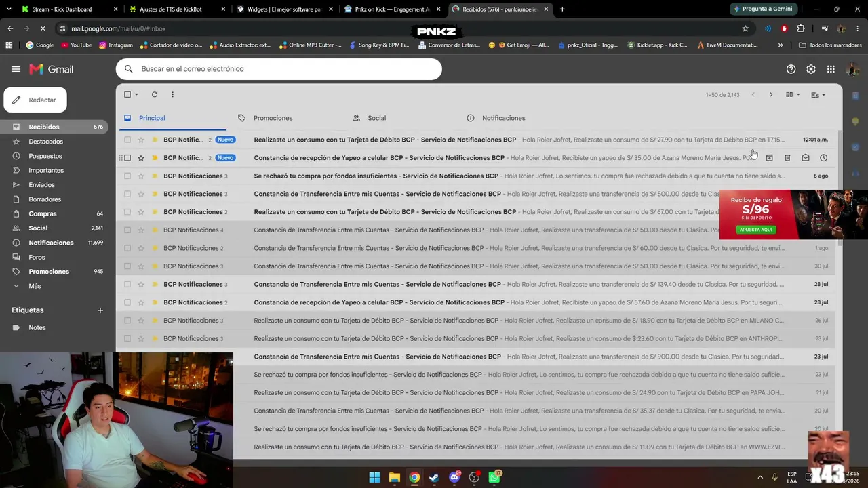Switch to the Notificaciones inbox tab

coord(503,118)
